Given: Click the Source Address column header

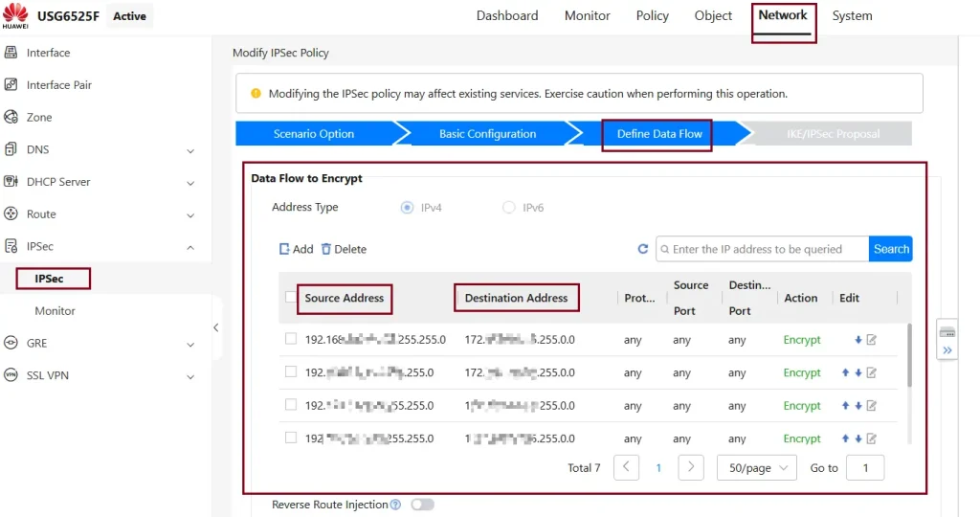Looking at the screenshot, I should (x=345, y=298).
